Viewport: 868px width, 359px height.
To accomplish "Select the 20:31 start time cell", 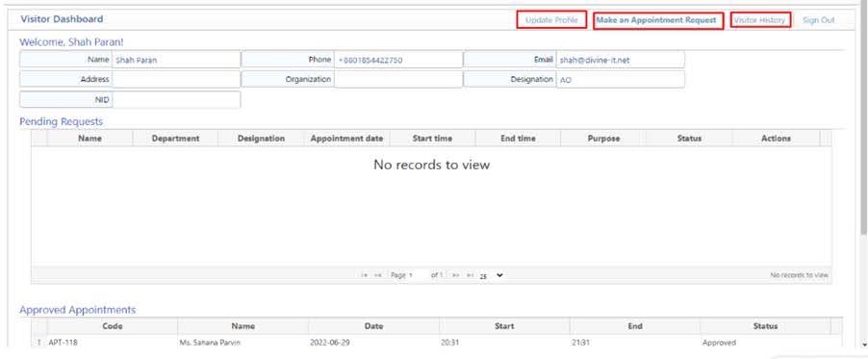I will (504, 343).
